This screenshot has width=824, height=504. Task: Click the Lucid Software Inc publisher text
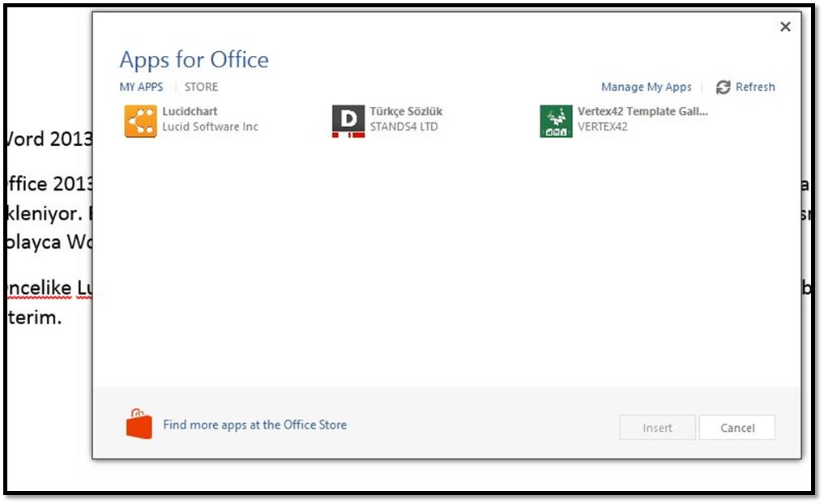coord(210,126)
